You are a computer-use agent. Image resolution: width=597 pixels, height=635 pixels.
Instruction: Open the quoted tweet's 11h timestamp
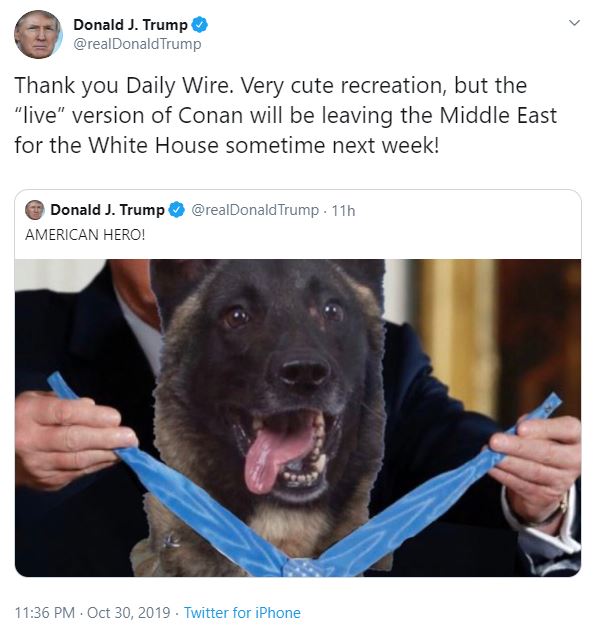[343, 211]
